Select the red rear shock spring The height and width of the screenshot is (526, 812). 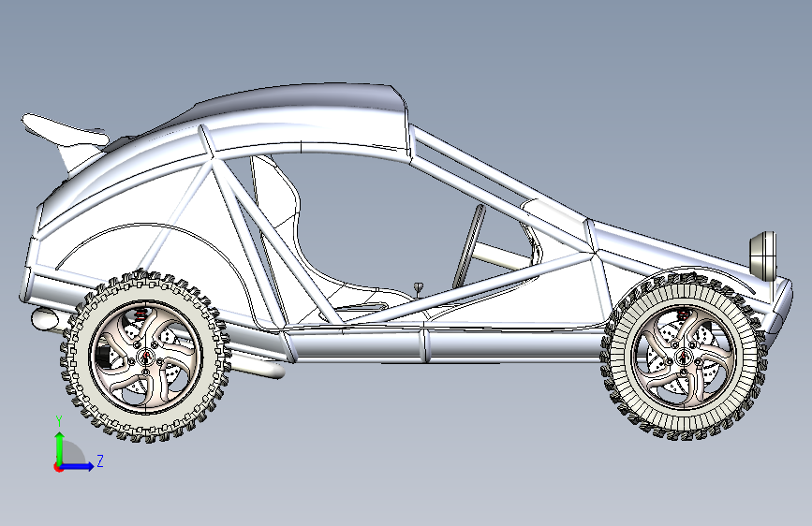pyautogui.click(x=140, y=314)
